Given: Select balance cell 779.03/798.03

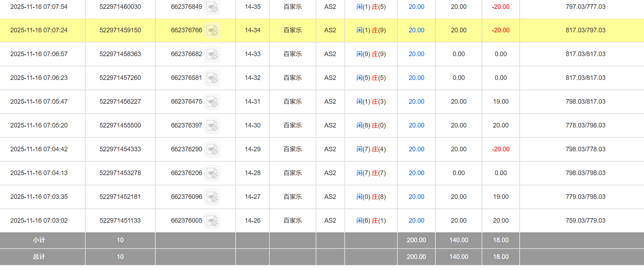Looking at the screenshot, I should point(585,197).
